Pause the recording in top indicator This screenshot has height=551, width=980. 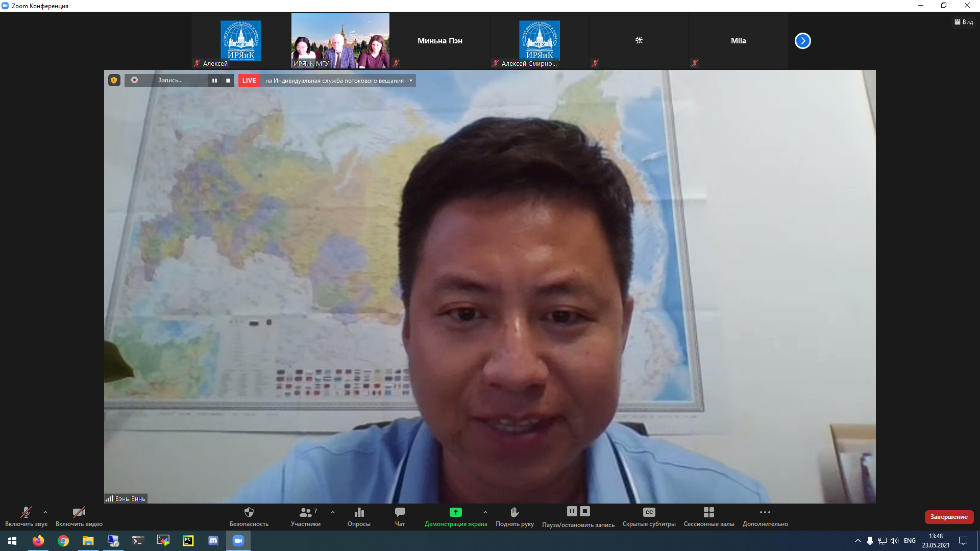[214, 81]
